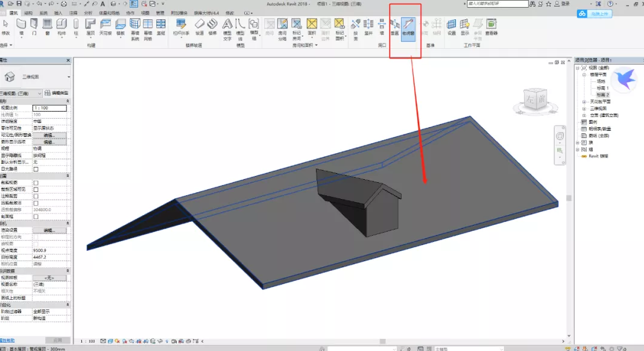The height and width of the screenshot is (351, 644).
Task: Collapse the Graphics (图形) properties section
Action: [68, 101]
